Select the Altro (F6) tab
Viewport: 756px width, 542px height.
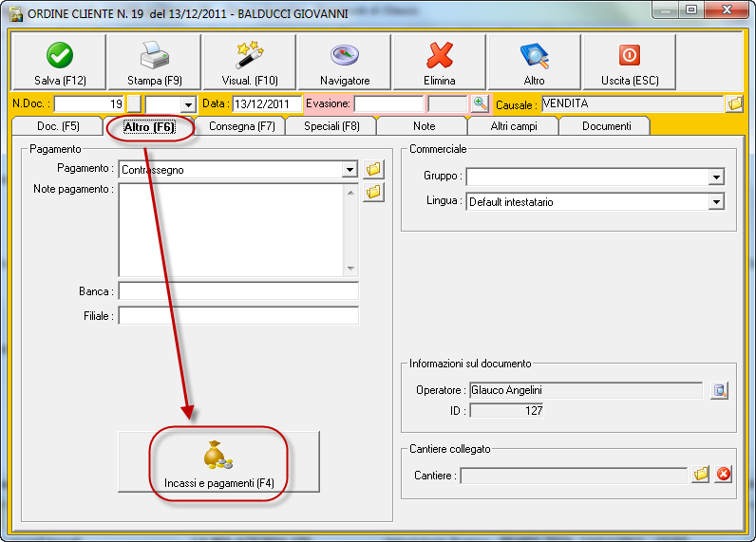coord(149,126)
